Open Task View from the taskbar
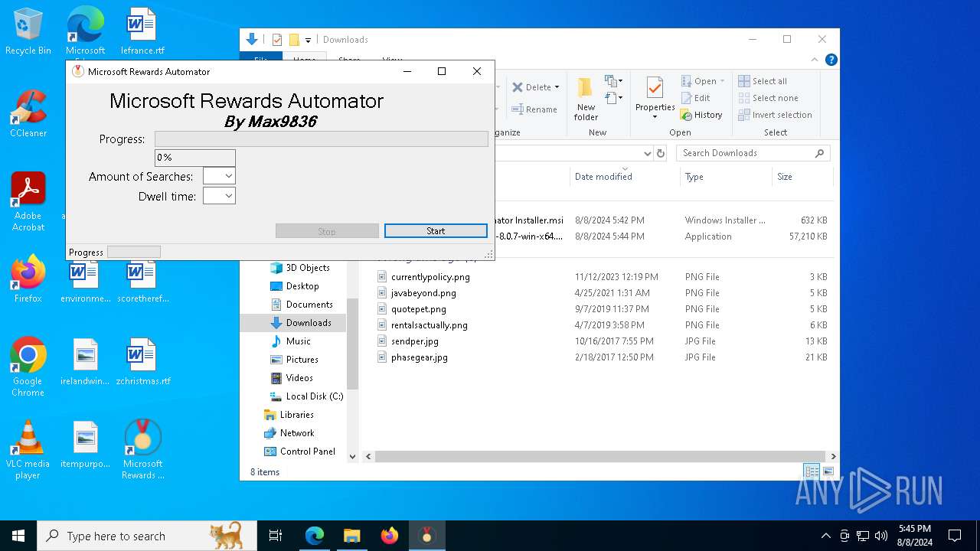 click(x=276, y=536)
